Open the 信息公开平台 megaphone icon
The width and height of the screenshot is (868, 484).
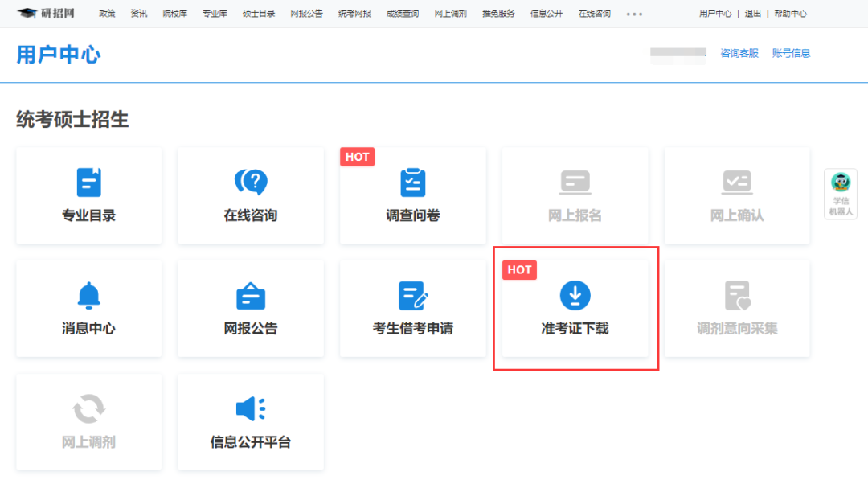pyautogui.click(x=251, y=408)
